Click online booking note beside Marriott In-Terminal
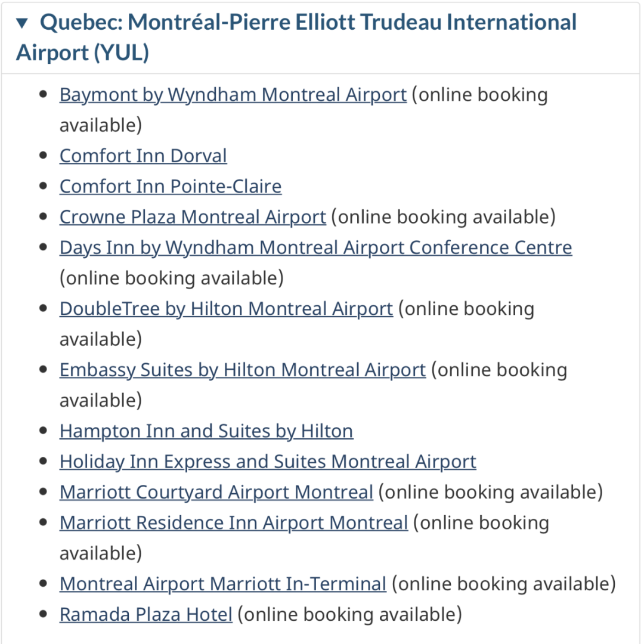This screenshot has height=644, width=644. tap(503, 584)
